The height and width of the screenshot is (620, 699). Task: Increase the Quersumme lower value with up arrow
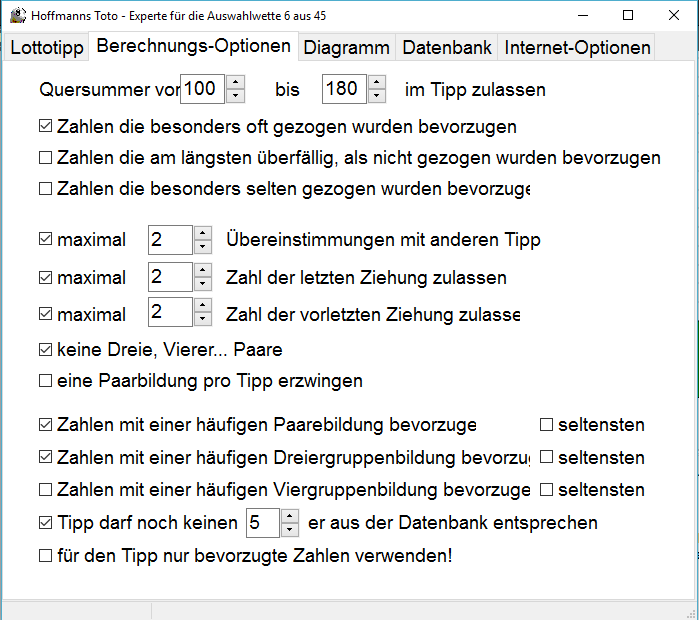click(236, 82)
